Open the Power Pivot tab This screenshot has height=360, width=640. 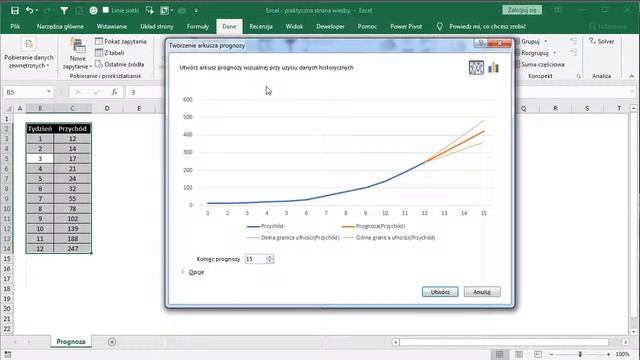[406, 27]
